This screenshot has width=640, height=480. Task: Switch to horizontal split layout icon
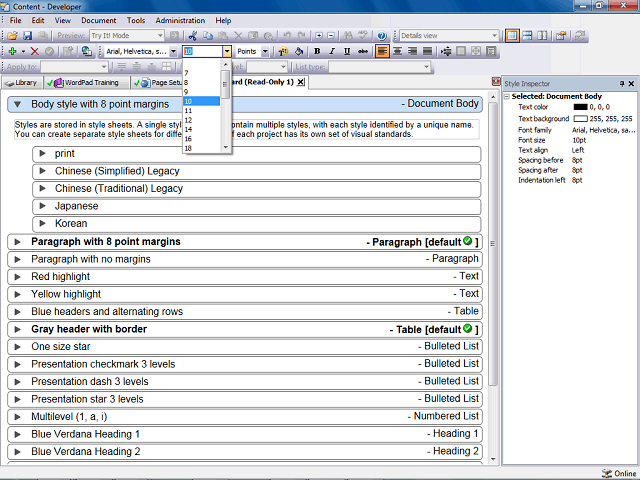[527, 36]
